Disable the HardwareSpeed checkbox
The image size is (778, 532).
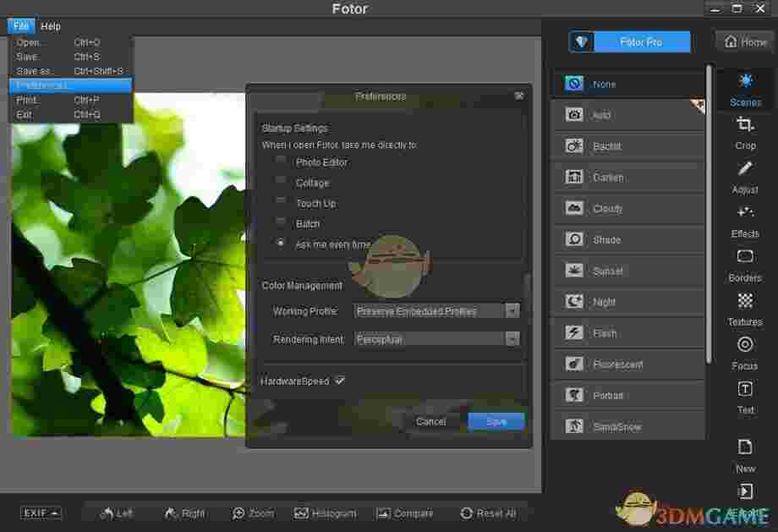pos(339,381)
